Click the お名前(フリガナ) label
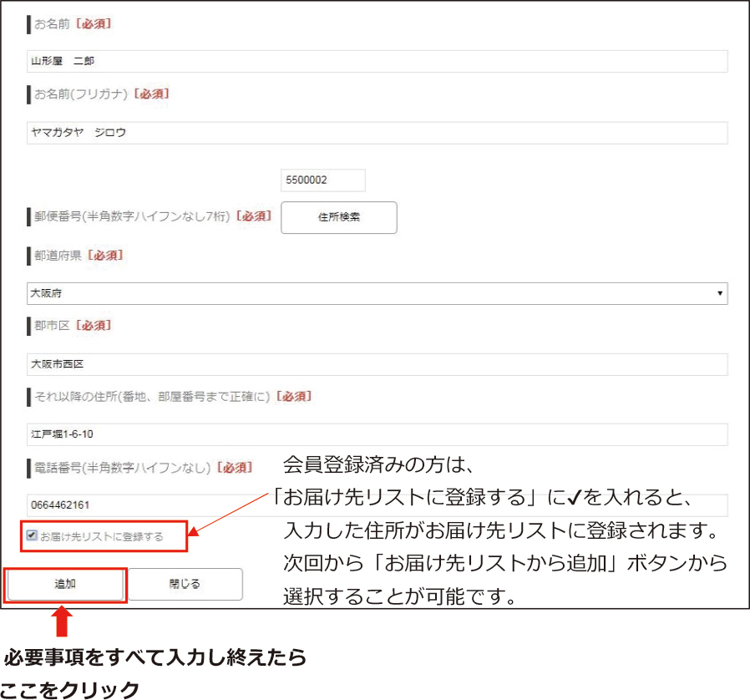Image resolution: width=750 pixels, height=700 pixels. [81, 95]
